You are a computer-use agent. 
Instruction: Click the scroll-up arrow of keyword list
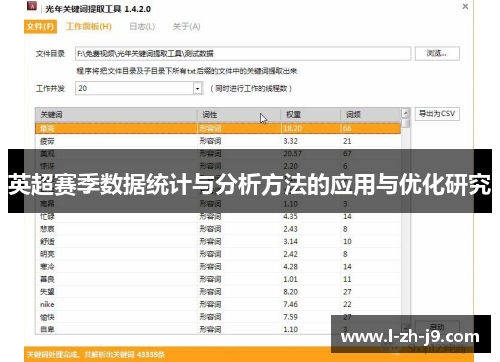coord(405,113)
